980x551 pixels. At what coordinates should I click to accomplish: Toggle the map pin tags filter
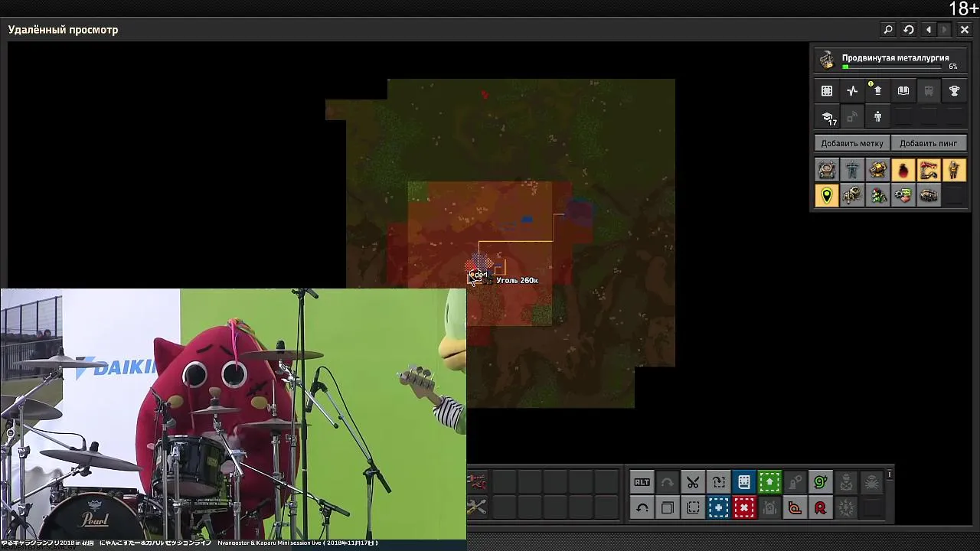(x=827, y=196)
